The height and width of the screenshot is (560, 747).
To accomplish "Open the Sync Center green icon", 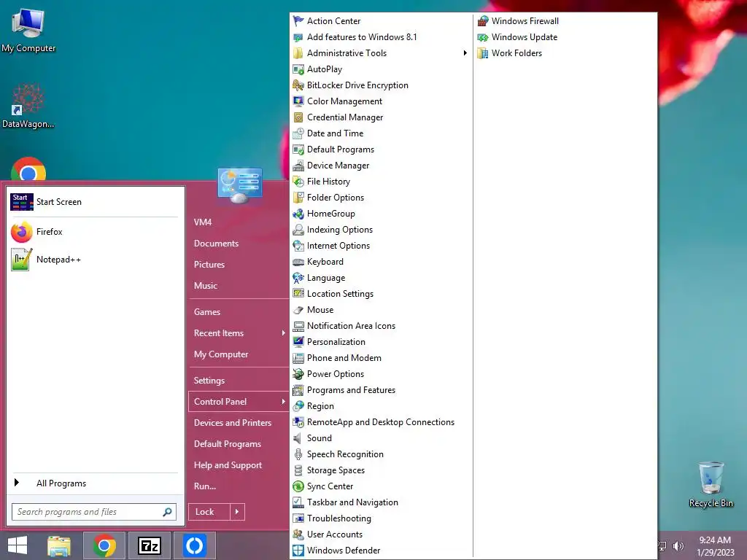I will pyautogui.click(x=298, y=486).
